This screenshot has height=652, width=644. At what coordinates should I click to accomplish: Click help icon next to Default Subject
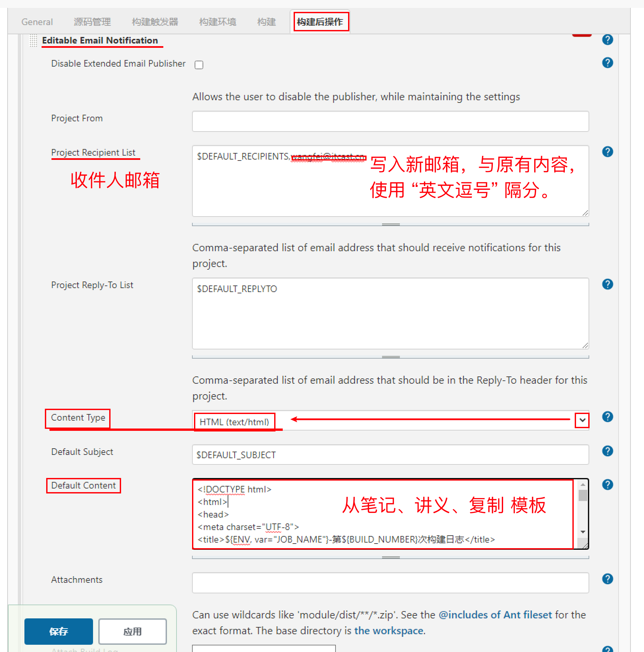click(x=607, y=451)
